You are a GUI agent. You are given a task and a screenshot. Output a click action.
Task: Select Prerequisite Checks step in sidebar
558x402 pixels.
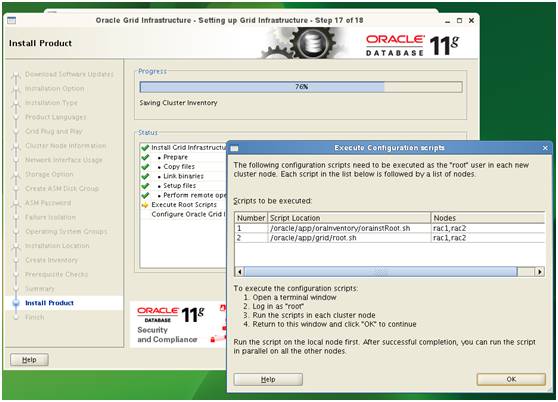[x=56, y=274]
